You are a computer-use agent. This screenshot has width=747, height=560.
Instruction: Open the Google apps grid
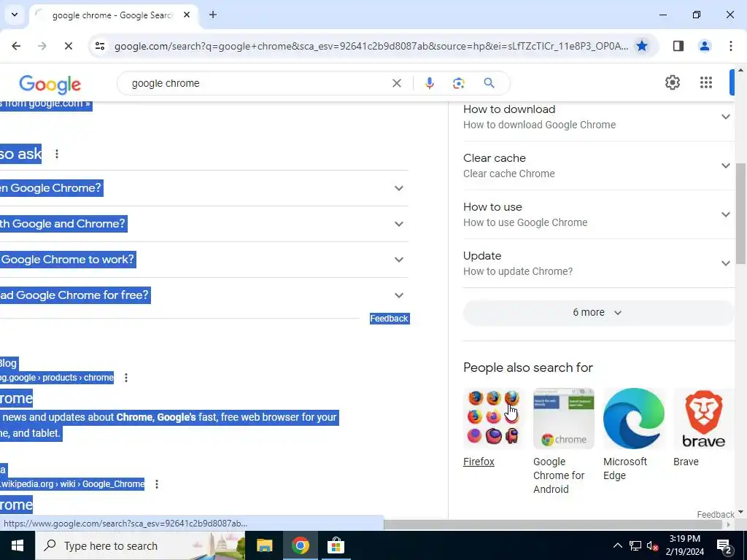coord(706,82)
